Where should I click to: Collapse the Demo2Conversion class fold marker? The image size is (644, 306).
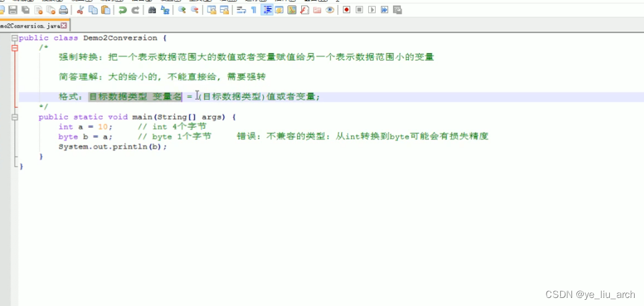pos(15,38)
